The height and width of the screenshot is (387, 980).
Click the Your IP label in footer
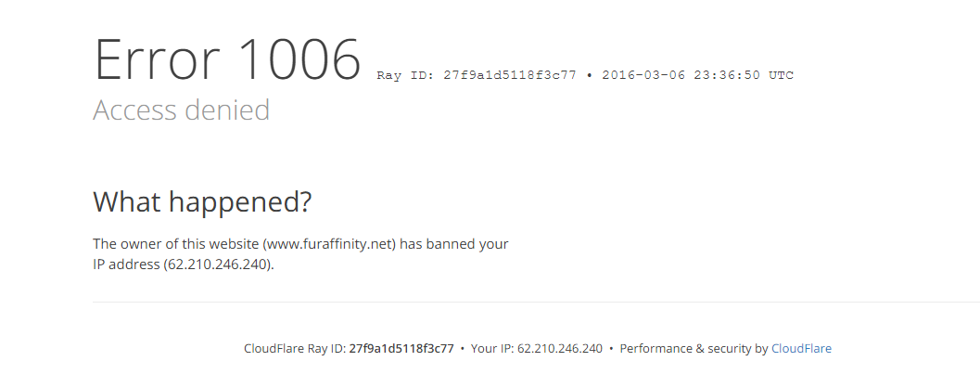pyautogui.click(x=491, y=349)
